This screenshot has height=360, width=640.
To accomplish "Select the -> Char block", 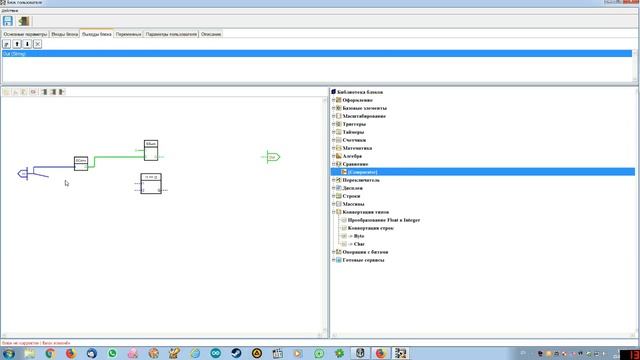I will (356, 244).
